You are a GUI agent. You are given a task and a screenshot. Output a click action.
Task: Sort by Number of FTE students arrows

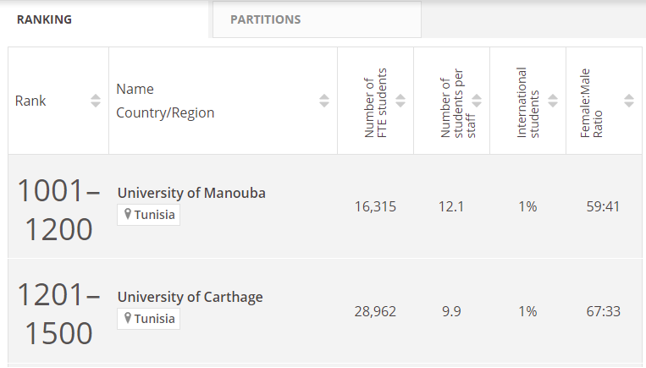tap(400, 101)
